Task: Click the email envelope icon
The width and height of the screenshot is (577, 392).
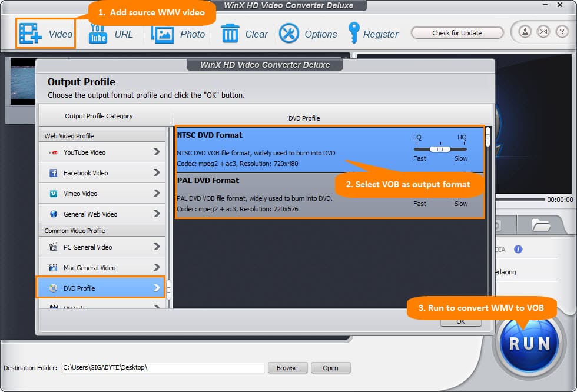Action: [543, 32]
